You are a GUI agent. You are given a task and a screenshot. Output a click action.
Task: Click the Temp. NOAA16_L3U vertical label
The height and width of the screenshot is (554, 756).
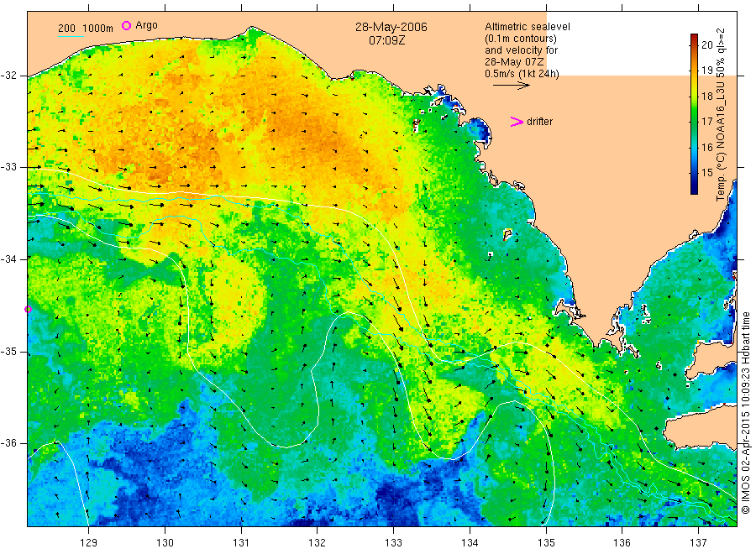[x=721, y=115]
